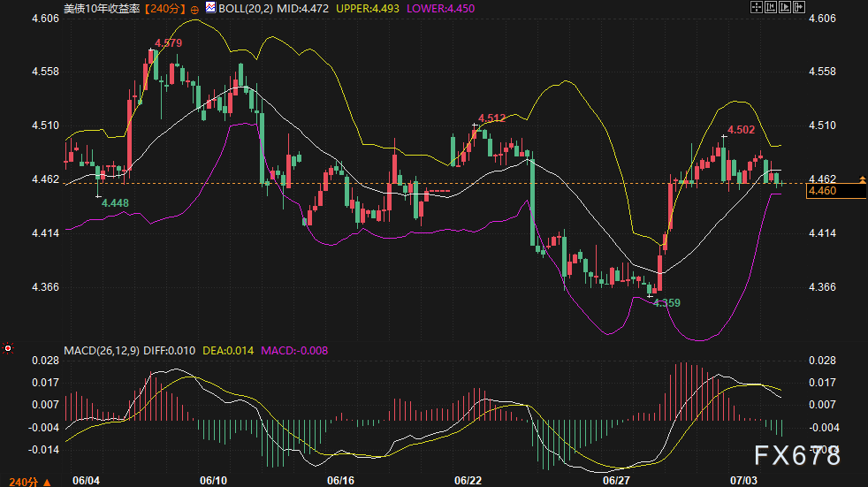This screenshot has height=487, width=868.
Task: Click the right axis 4.366 price label
Action: [x=822, y=286]
